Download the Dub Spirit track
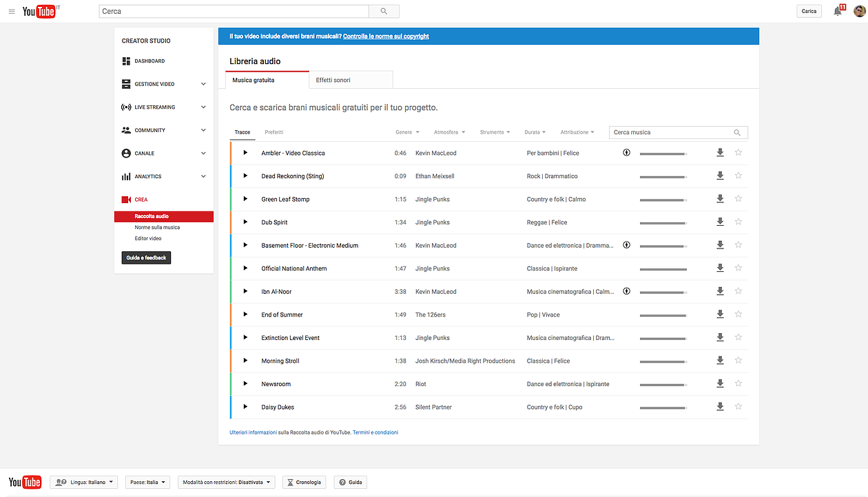 [x=720, y=222]
